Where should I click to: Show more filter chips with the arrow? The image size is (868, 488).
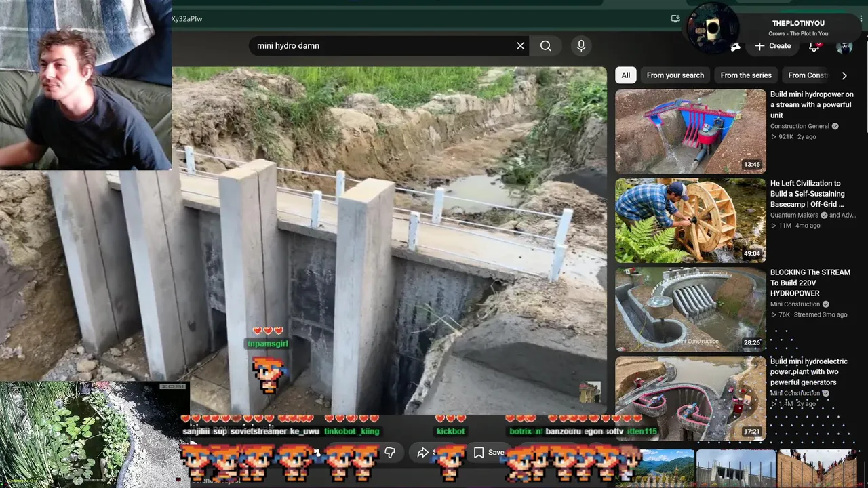pyautogui.click(x=844, y=75)
